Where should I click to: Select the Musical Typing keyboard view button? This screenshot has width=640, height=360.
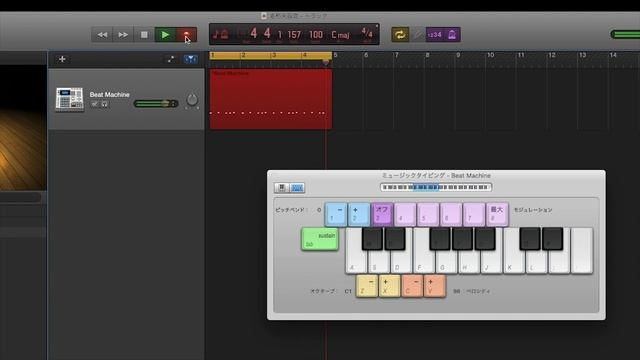(297, 188)
